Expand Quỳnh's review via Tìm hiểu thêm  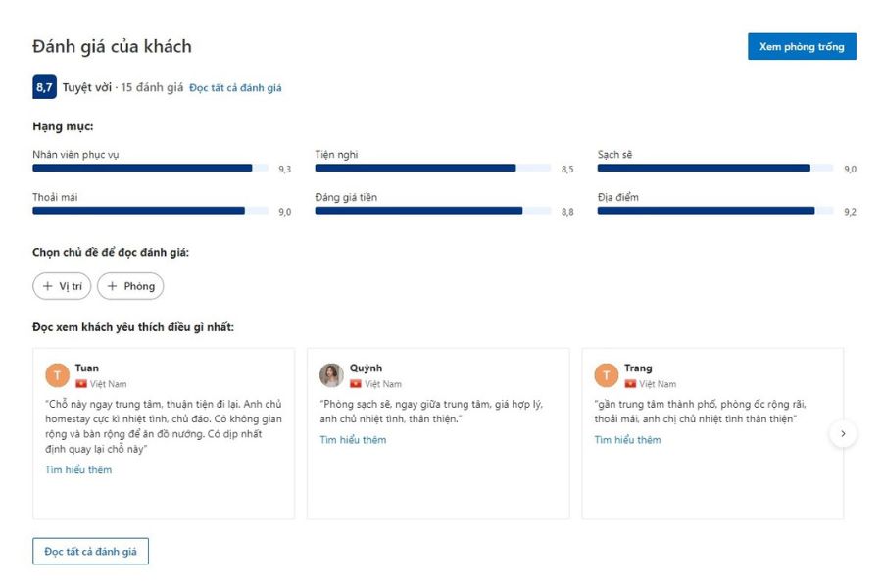tap(353, 440)
